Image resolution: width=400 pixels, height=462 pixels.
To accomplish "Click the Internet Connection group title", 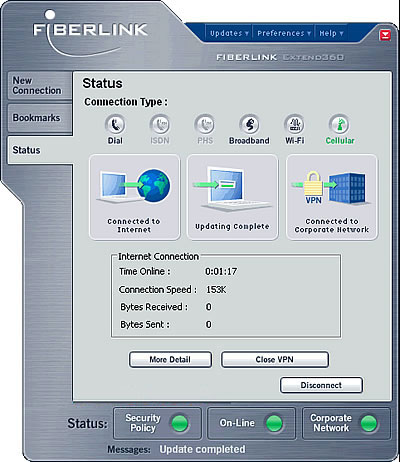I will point(158,256).
